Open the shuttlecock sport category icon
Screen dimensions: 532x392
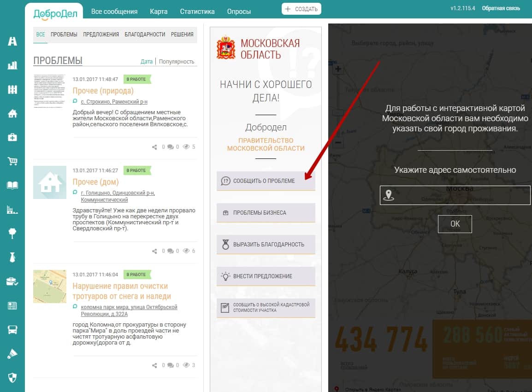12,354
